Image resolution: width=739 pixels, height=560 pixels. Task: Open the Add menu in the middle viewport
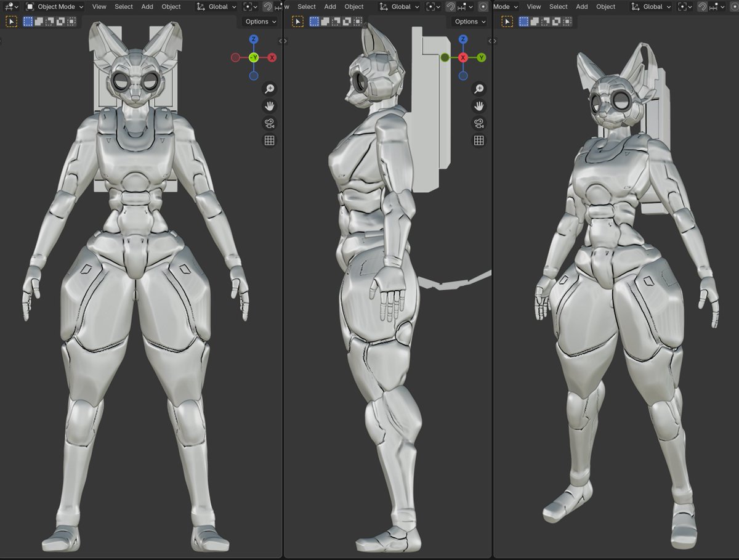point(329,7)
